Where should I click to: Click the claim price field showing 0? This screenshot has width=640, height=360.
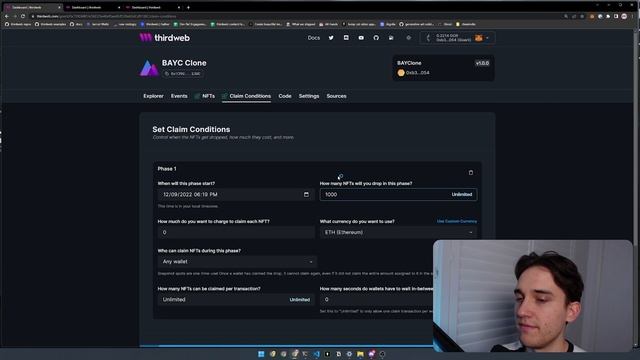pos(236,233)
